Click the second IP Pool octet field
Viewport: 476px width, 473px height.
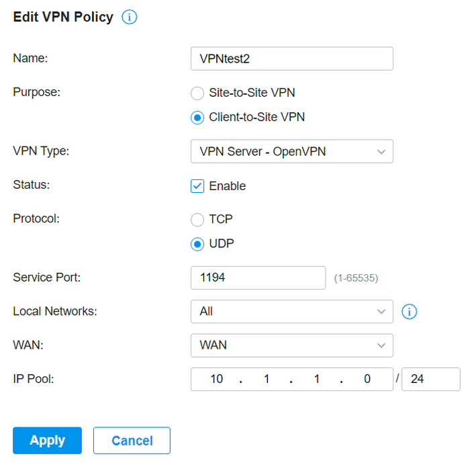click(267, 379)
